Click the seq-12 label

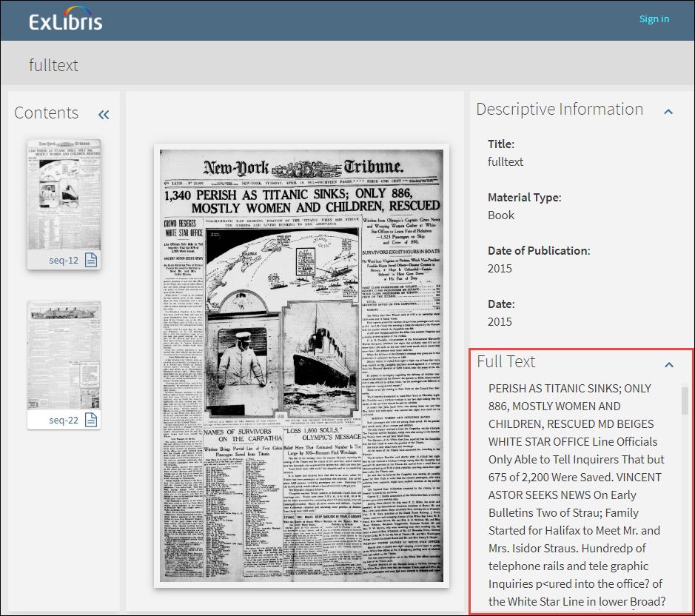64,261
